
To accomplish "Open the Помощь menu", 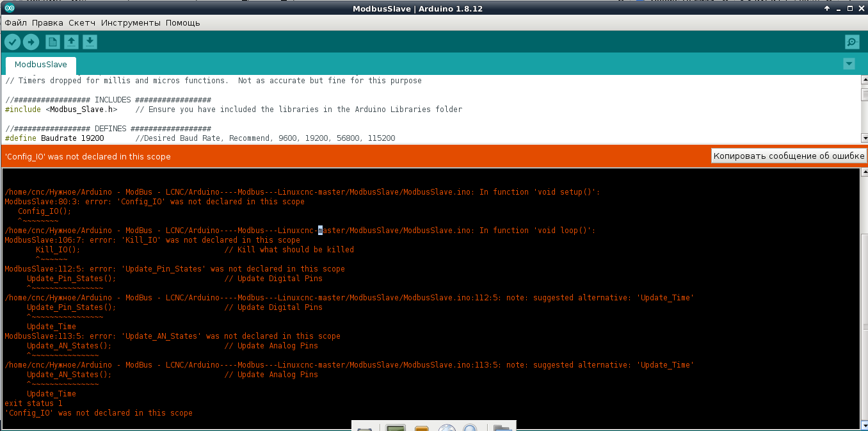I will pos(183,22).
